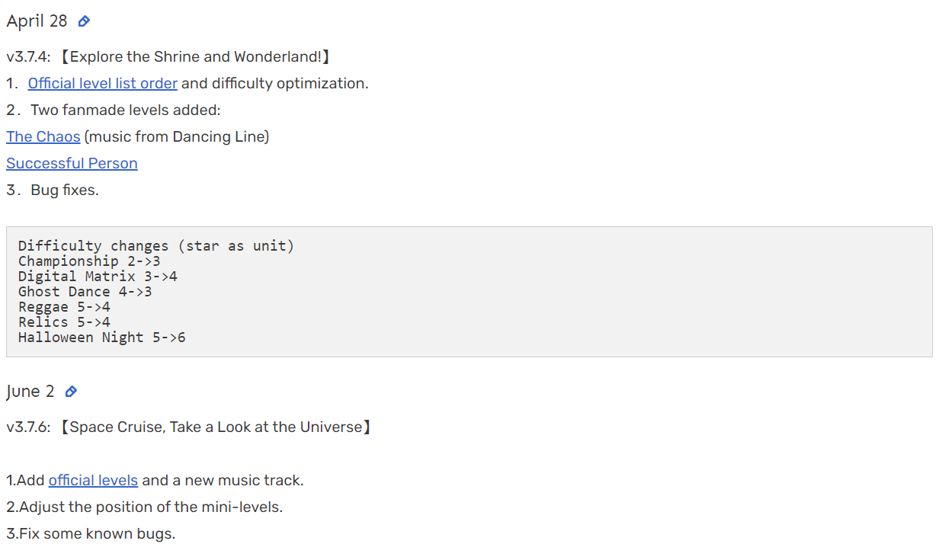Click the edit icon beside June 2
The width and height of the screenshot is (948, 560).
tap(71, 392)
